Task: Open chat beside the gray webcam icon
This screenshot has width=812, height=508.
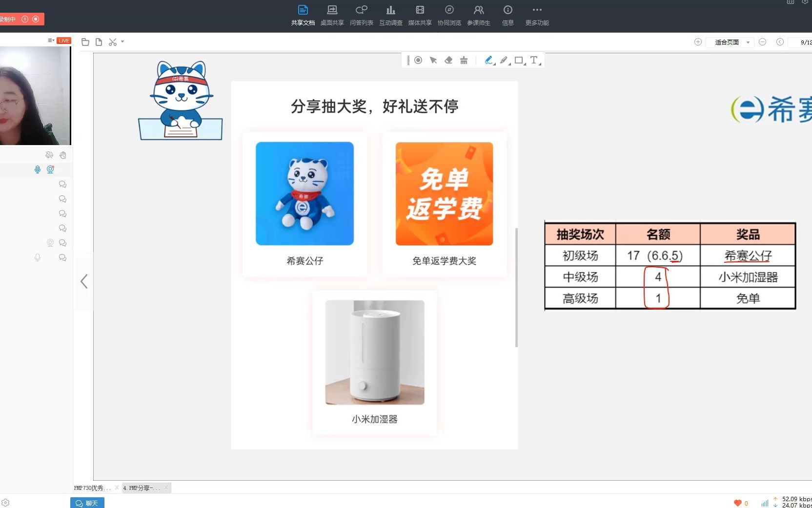Action: click(62, 243)
